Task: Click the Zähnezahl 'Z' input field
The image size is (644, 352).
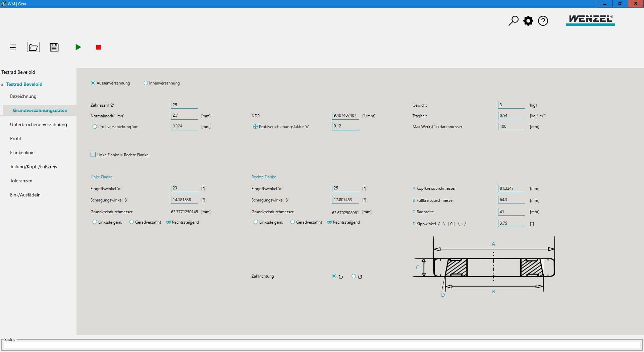Action: click(184, 105)
